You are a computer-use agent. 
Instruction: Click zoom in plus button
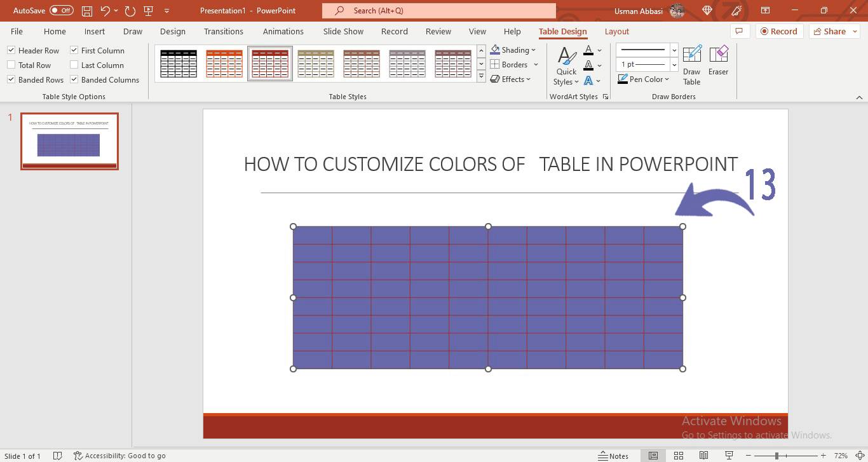pyautogui.click(x=824, y=456)
